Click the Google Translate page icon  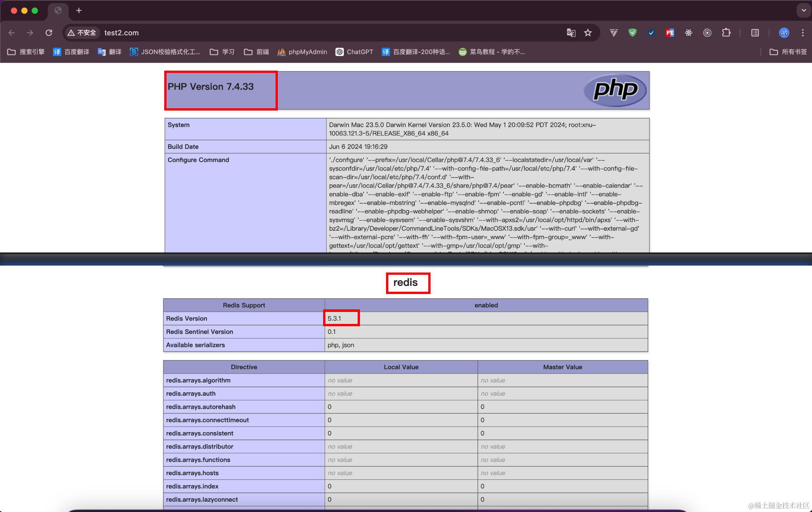571,33
